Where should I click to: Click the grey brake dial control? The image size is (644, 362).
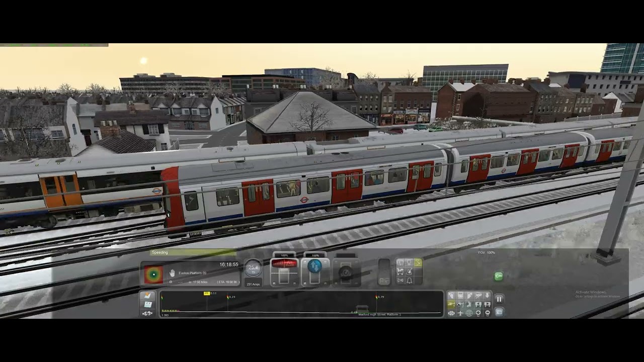coord(345,273)
